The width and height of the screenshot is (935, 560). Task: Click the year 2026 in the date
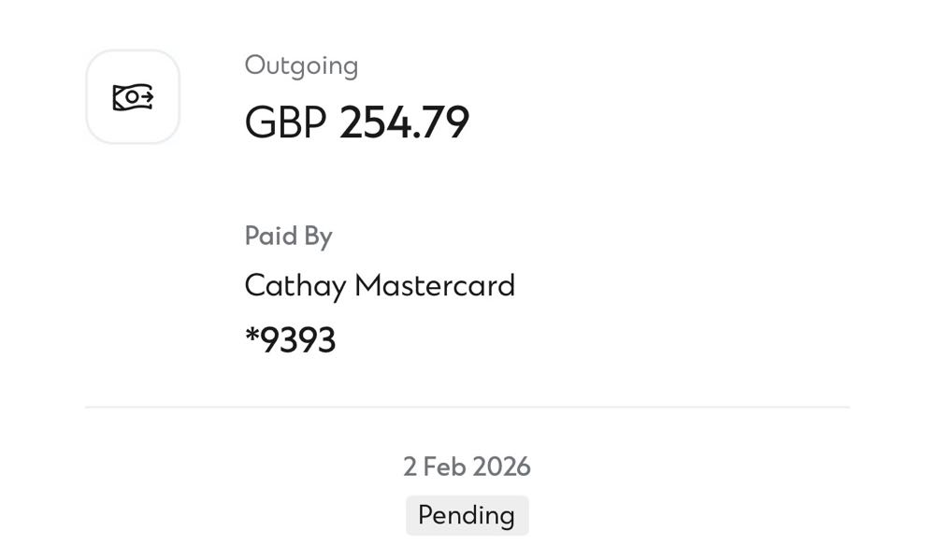click(x=502, y=467)
